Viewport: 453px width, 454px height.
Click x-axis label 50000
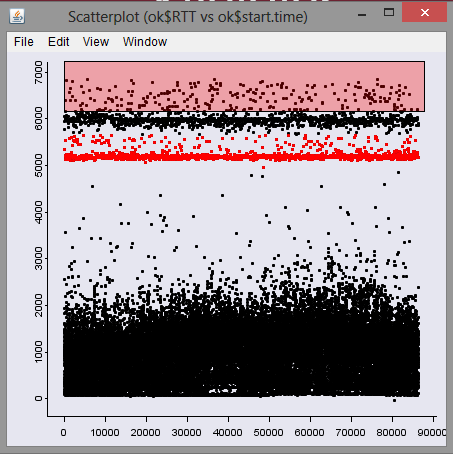pyautogui.click(x=269, y=433)
